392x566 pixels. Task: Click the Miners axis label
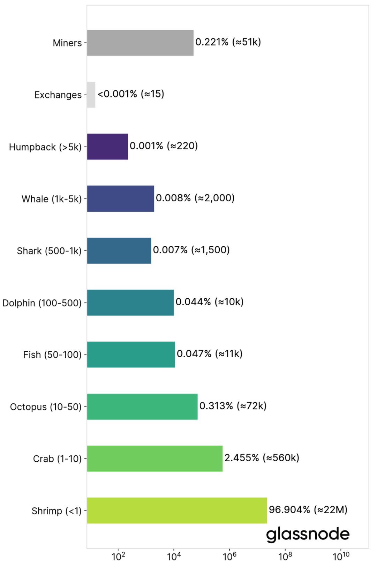tap(67, 43)
